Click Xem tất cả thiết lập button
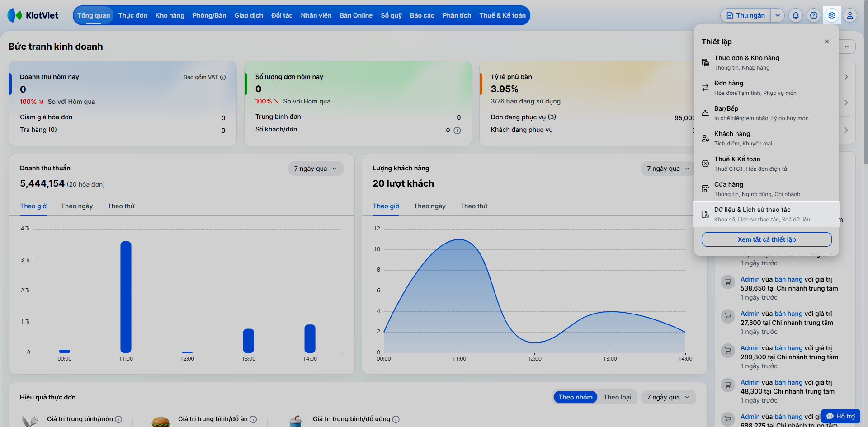 coord(767,239)
